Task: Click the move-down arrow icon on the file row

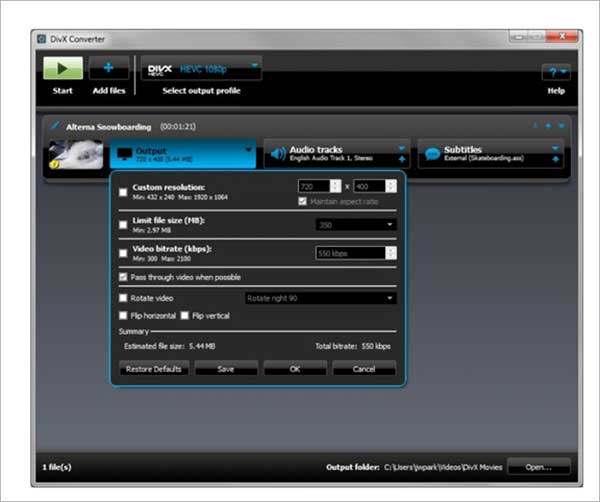Action: coord(535,126)
